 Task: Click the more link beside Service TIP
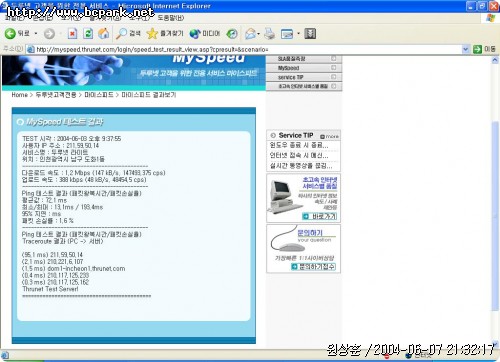click(x=329, y=136)
